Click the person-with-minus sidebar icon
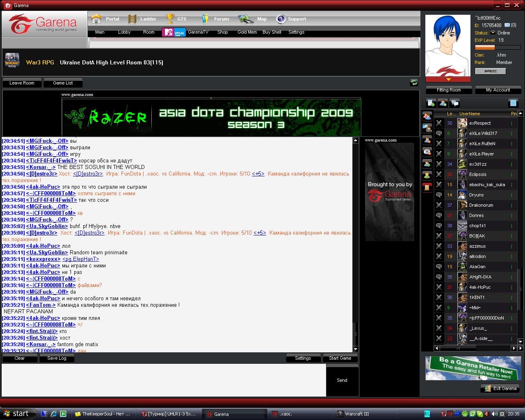Image resolution: width=525 pixels, height=420 pixels. pos(427,140)
